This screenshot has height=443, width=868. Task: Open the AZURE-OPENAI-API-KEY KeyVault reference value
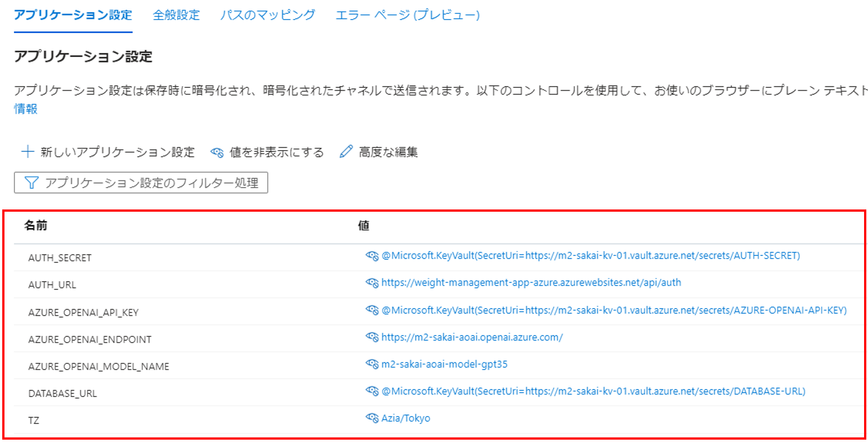(614, 310)
